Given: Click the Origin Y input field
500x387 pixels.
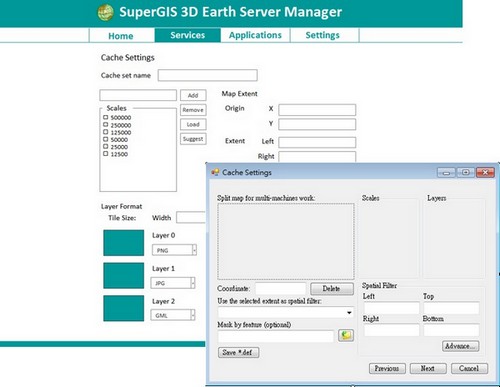Looking at the screenshot, I should 317,124.
